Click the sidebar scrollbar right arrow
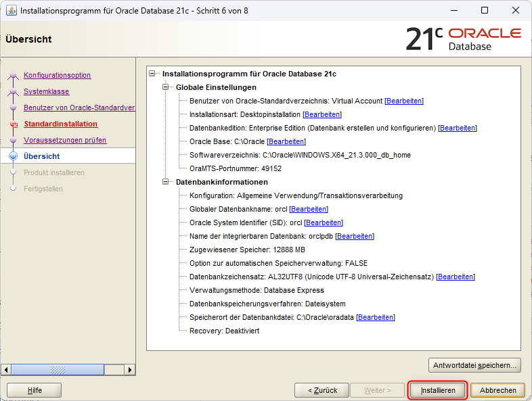532x401 pixels. point(129,369)
